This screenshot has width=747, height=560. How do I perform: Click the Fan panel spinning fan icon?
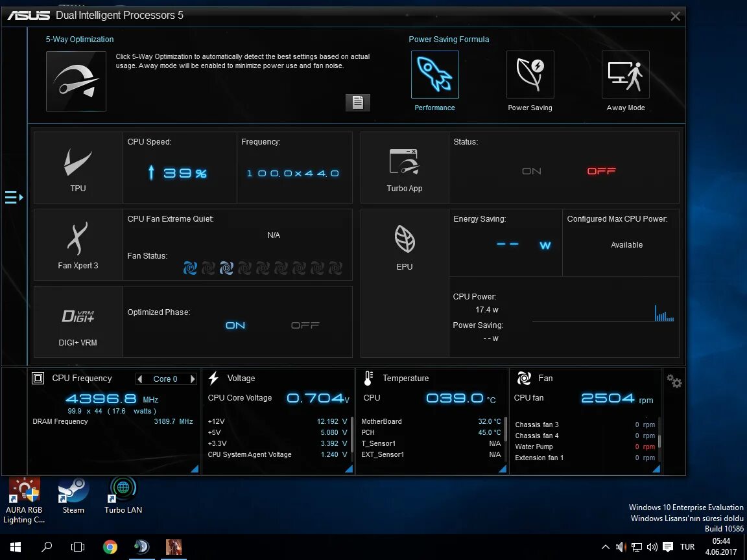click(x=524, y=378)
